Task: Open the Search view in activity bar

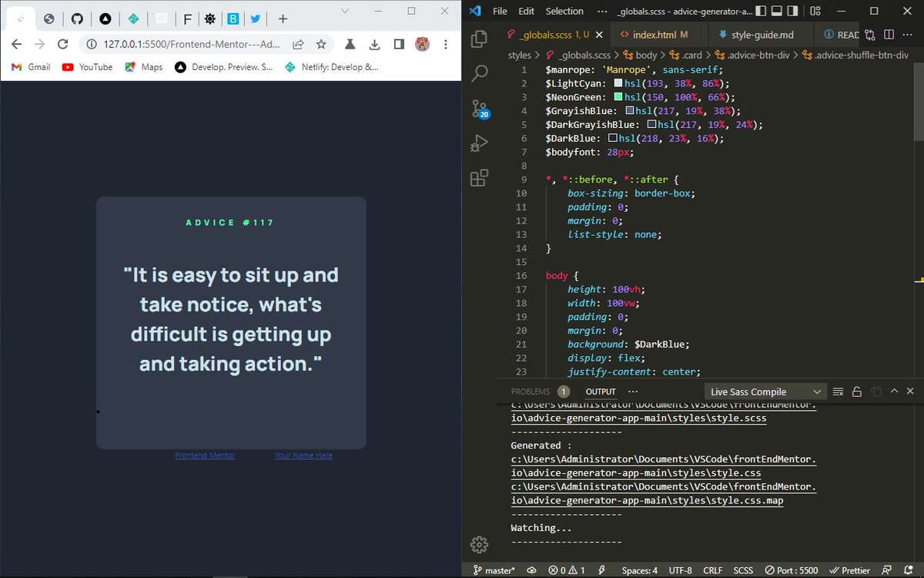Action: [x=479, y=73]
